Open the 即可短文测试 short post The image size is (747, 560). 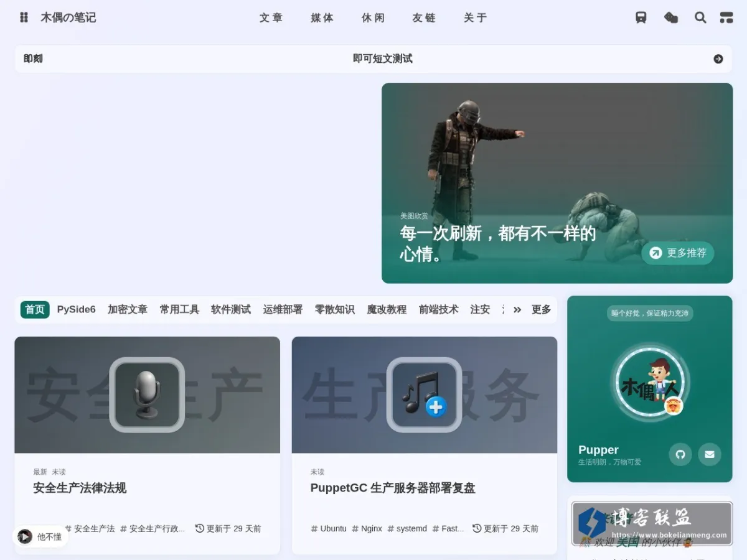382,58
